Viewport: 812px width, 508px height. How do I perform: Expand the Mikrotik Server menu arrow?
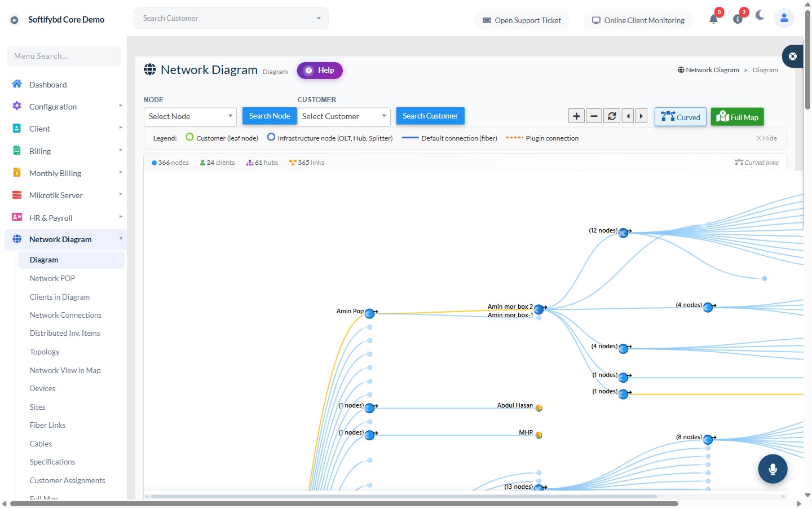(x=121, y=194)
